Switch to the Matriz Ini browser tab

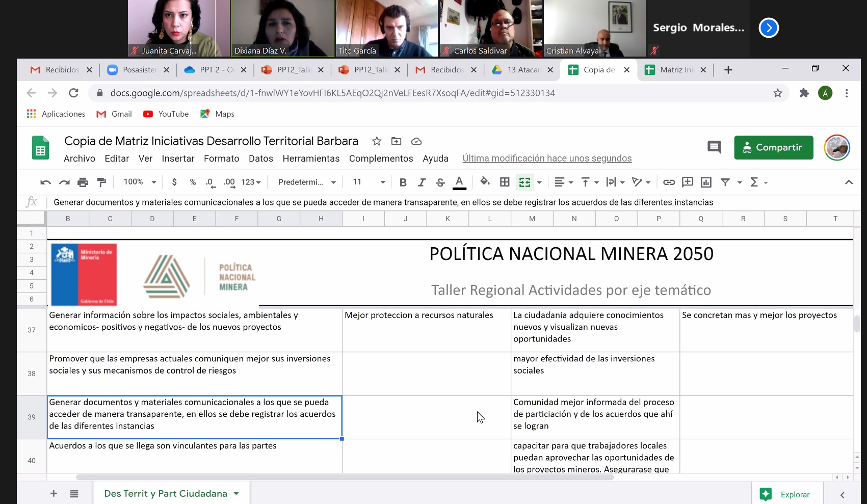[x=676, y=70]
